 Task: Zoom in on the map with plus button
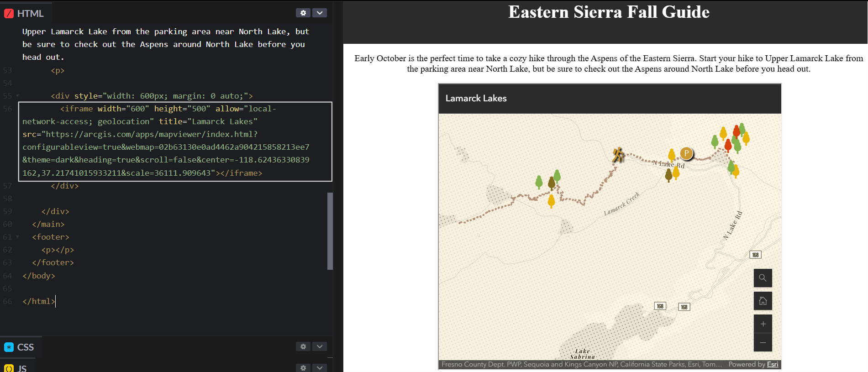tap(763, 324)
